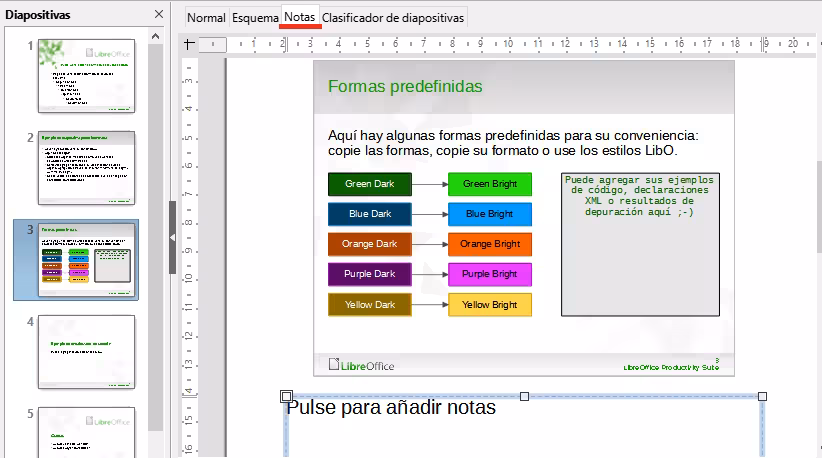Click the Orange Bright shape
Viewport: 822px width, 458px height.
tap(490, 244)
